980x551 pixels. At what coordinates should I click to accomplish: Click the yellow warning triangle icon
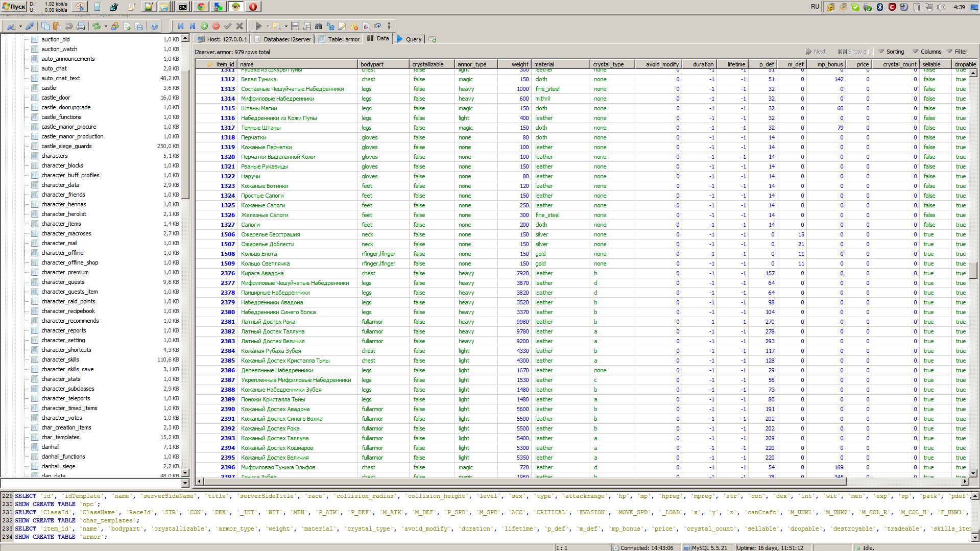coord(354,26)
